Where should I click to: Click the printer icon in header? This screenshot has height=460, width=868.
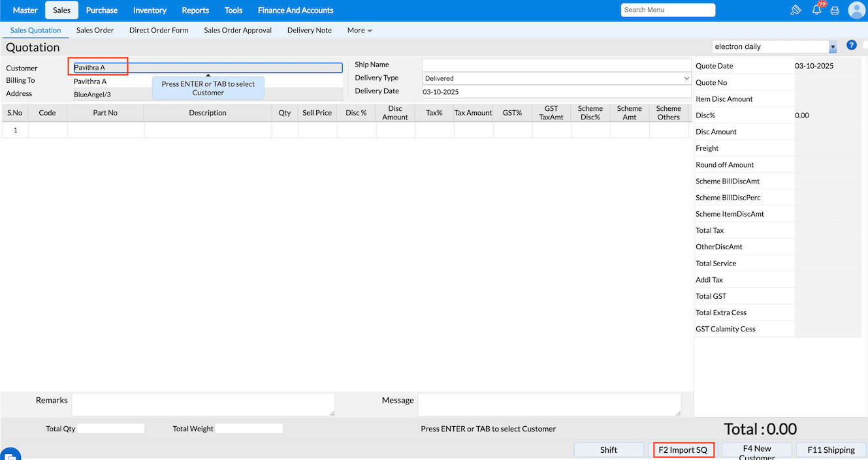click(x=835, y=10)
